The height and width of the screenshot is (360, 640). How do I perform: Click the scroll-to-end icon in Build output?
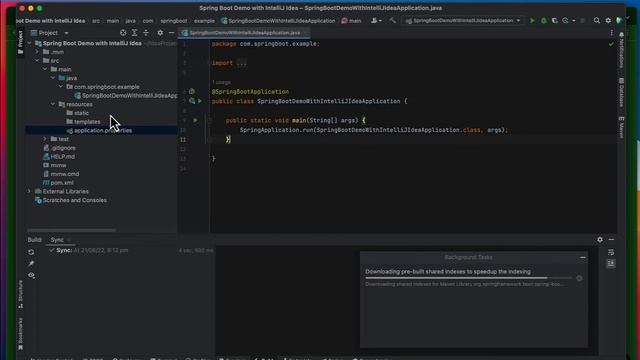611,264
